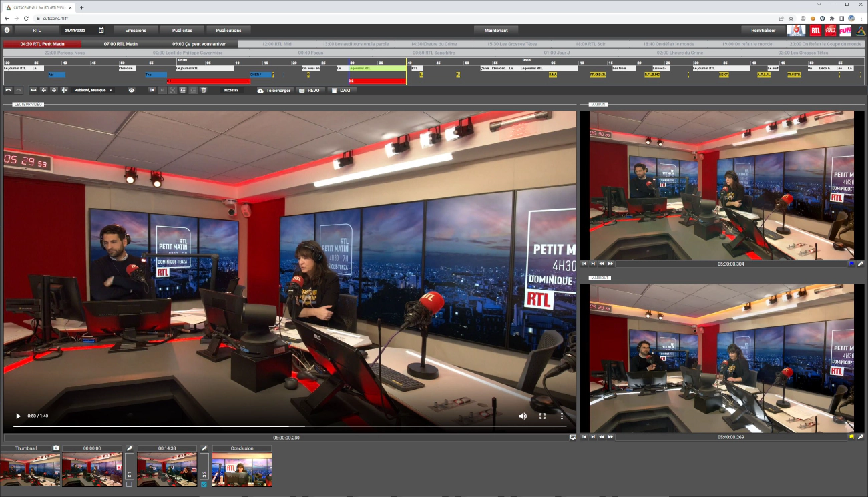
Task: Click the yellow-green Le journal RTL timeline block
Action: coord(377,68)
